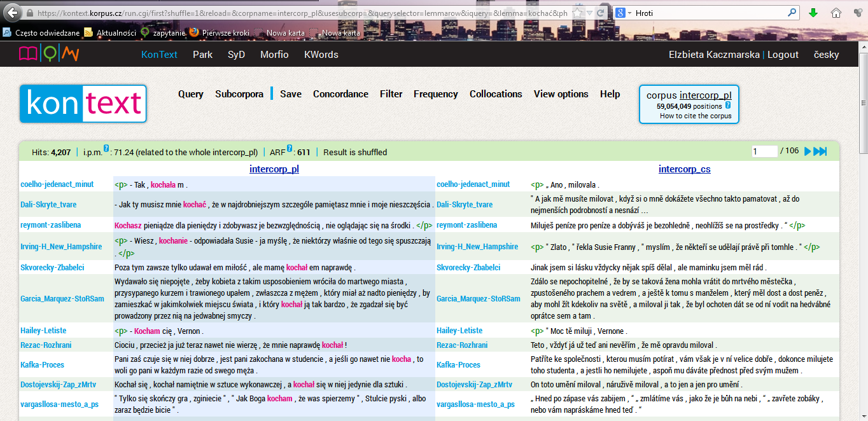Open Rezac-Rozhrani source beside the Czech line
868x421 pixels.
[462, 345]
